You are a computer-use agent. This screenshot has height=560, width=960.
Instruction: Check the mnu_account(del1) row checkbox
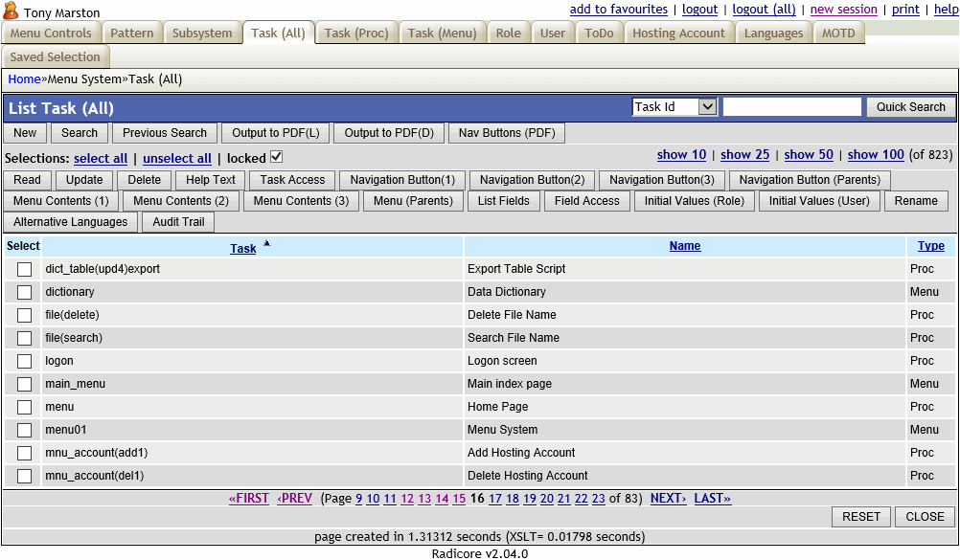coord(25,476)
